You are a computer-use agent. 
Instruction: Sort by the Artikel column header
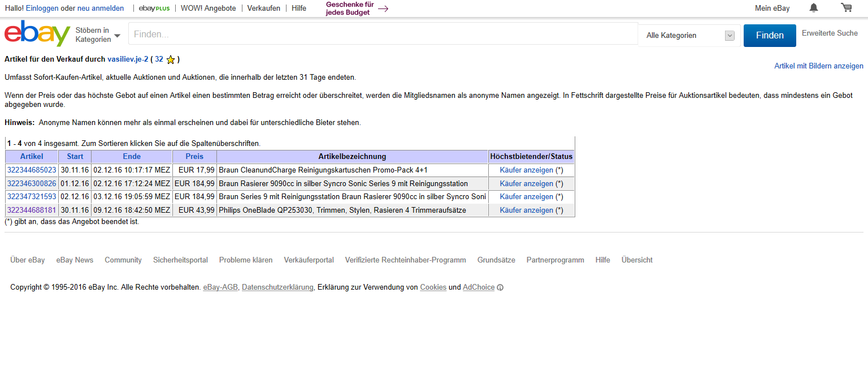[x=32, y=156]
